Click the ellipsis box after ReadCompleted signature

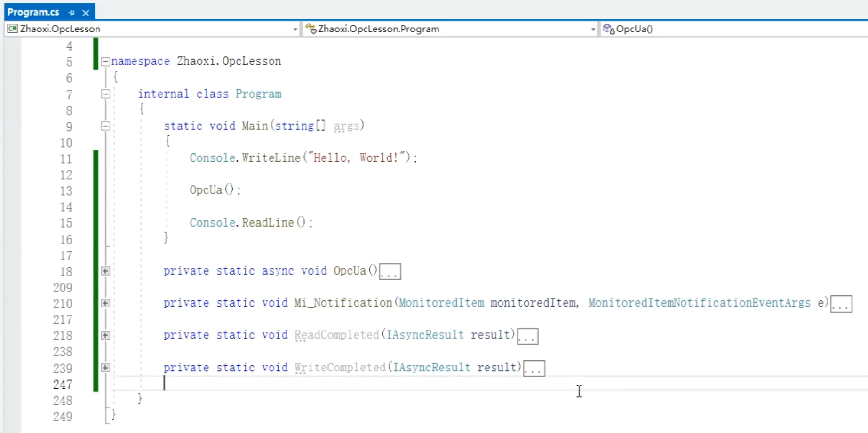(527, 336)
